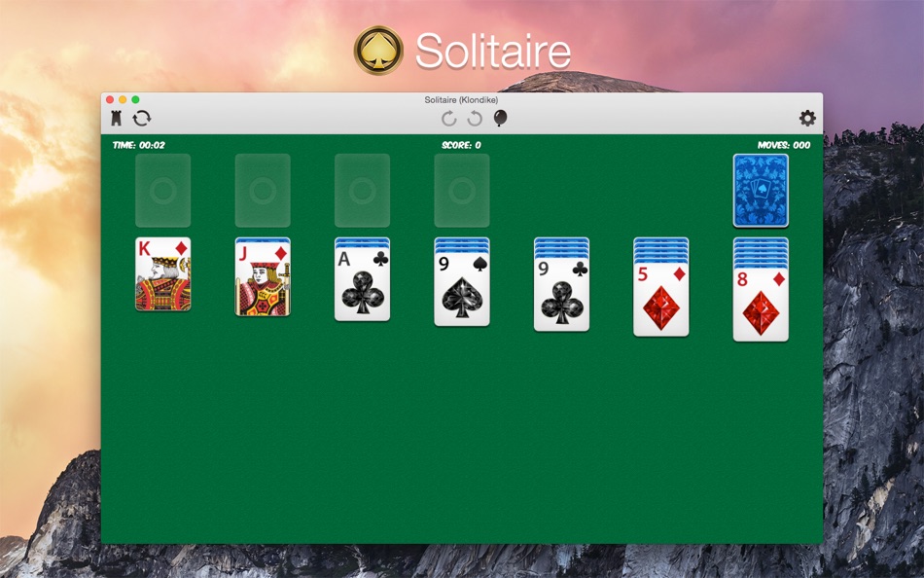Click the second empty foundation slot

tap(263, 191)
